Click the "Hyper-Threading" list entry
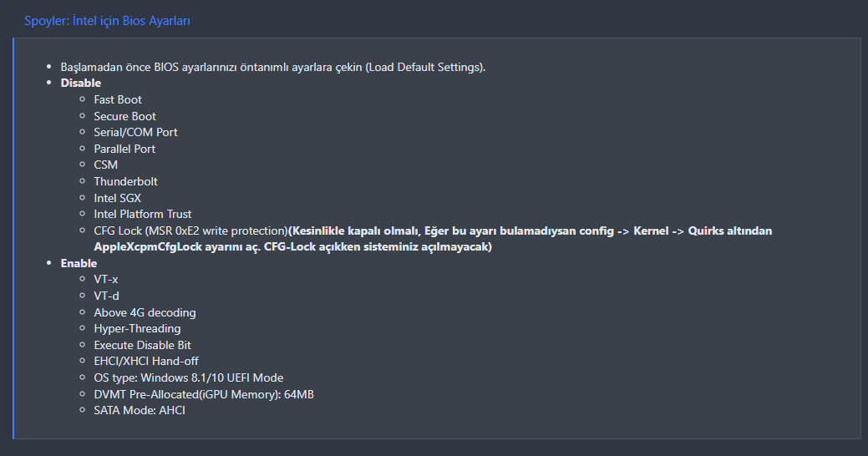Image resolution: width=868 pixels, height=456 pixels. point(139,328)
